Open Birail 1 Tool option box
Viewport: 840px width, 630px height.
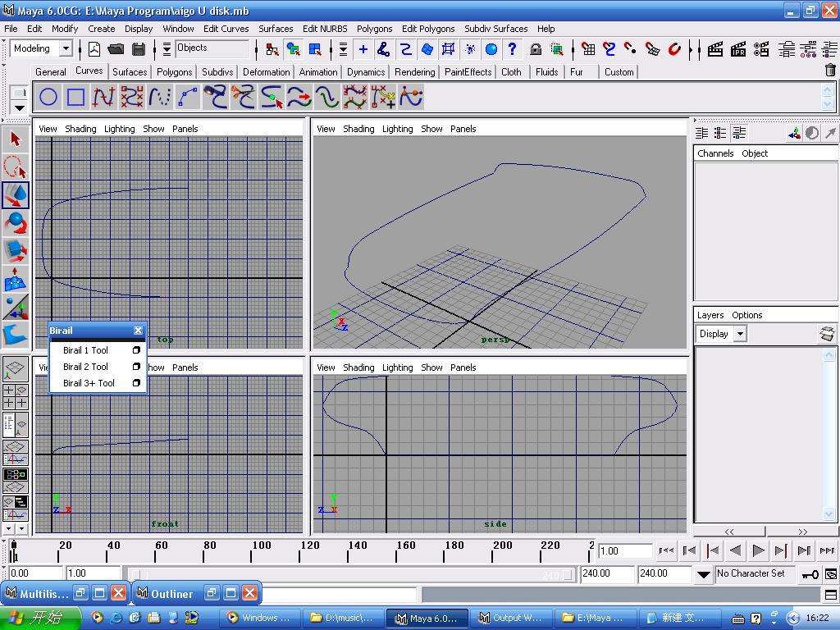pyautogui.click(x=136, y=349)
